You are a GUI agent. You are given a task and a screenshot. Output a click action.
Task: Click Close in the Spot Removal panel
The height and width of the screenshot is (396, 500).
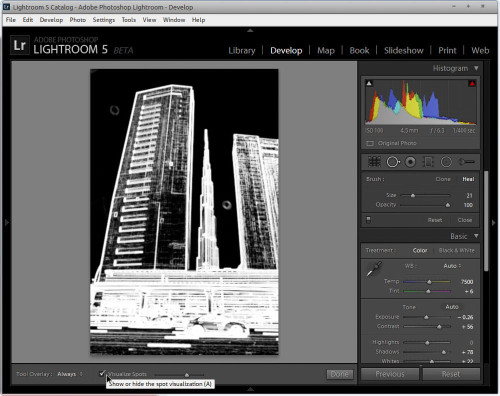[465, 220]
